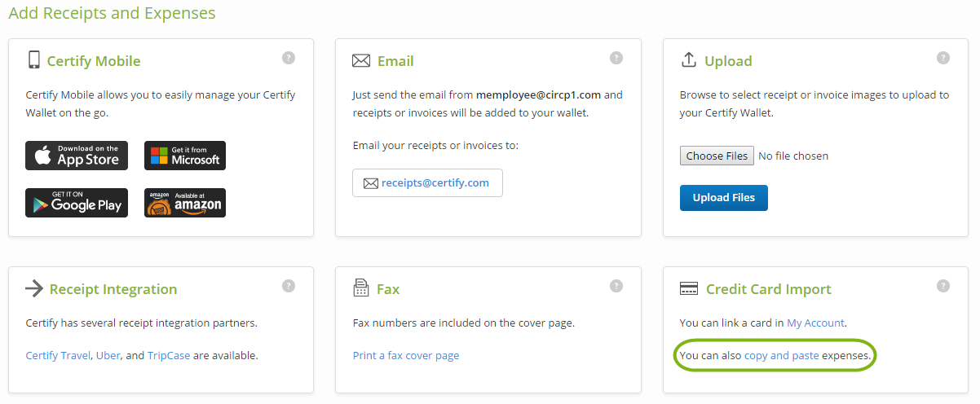Download on the App Store badge
The height and width of the screenshot is (404, 980).
77,156
